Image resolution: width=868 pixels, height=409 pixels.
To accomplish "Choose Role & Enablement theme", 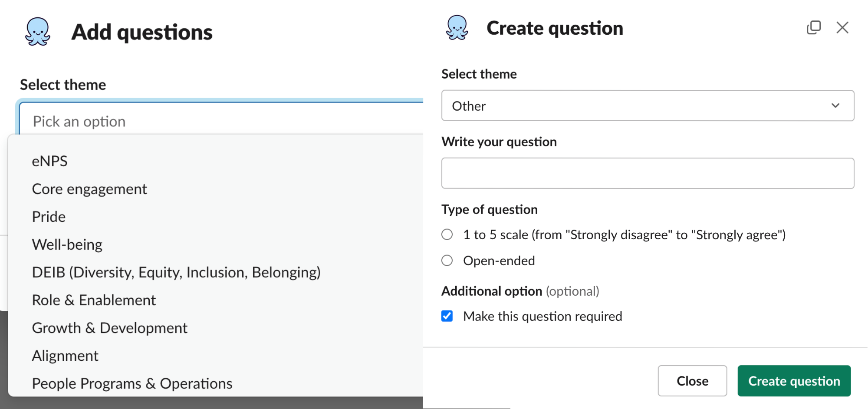I will point(94,300).
